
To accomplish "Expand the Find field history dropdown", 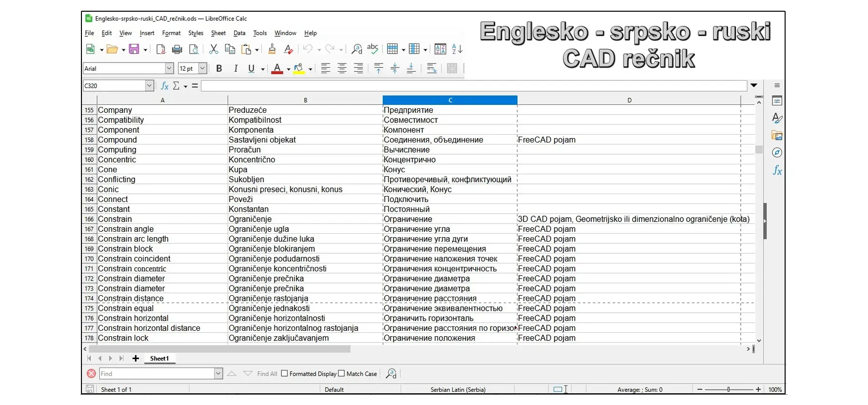I will (218, 374).
